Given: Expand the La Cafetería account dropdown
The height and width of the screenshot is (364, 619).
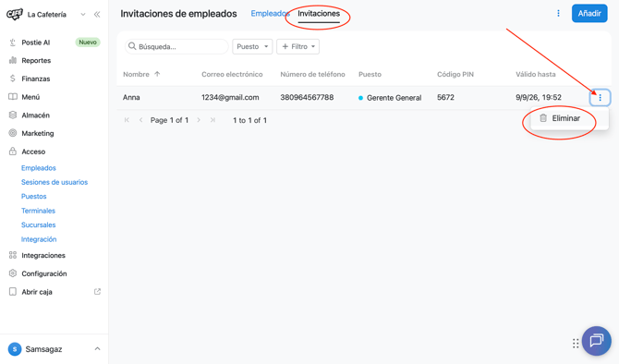Looking at the screenshot, I should (x=83, y=15).
